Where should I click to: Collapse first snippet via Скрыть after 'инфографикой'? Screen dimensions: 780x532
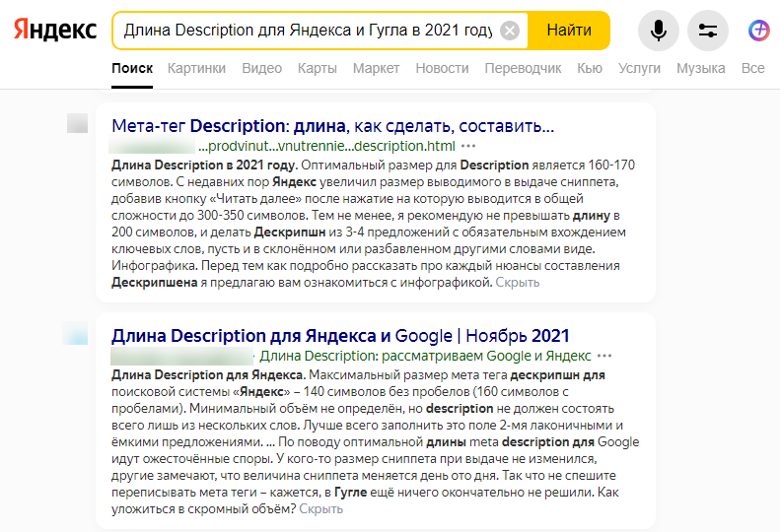point(518,283)
